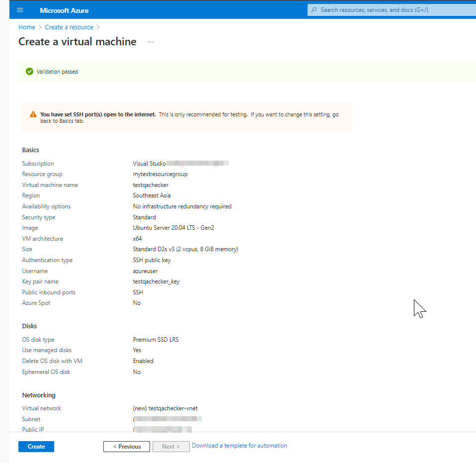Viewport: 476px width, 463px height.
Task: Select No infrastructure redundancy required text
Action: (x=182, y=206)
